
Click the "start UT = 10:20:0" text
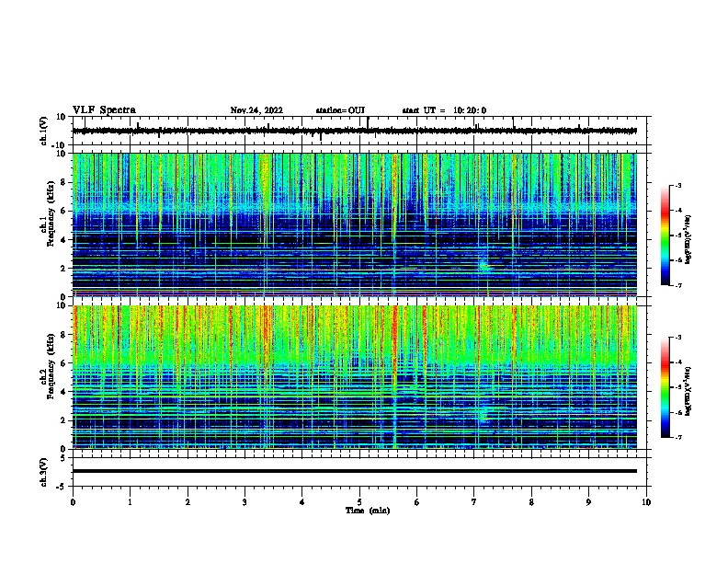(444, 110)
